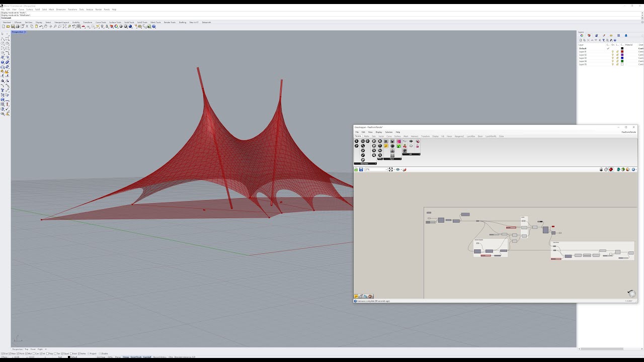644x362 pixels.
Task: Toggle the End object snap checkbox
Action: click(2, 353)
